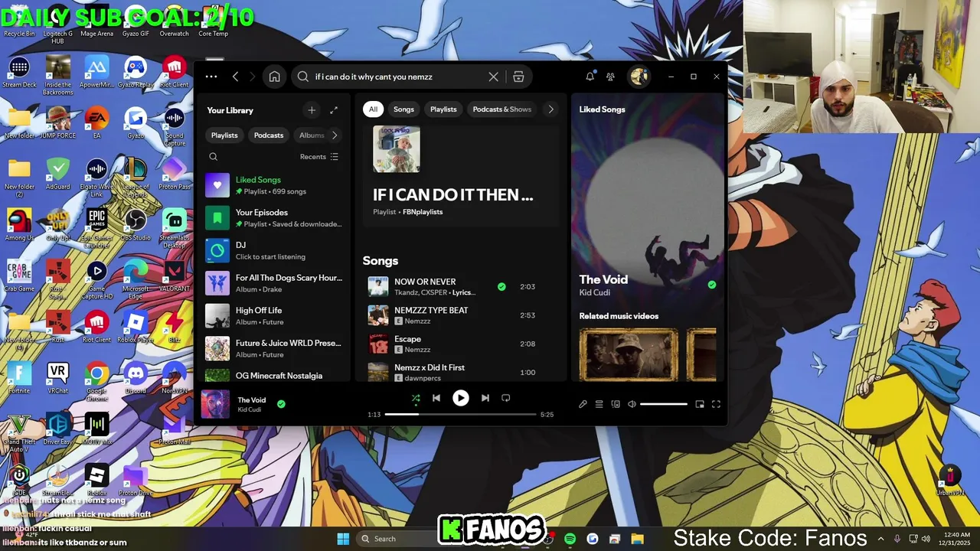
Task: Play the song Escape by Nemzzz
Action: tap(460, 344)
